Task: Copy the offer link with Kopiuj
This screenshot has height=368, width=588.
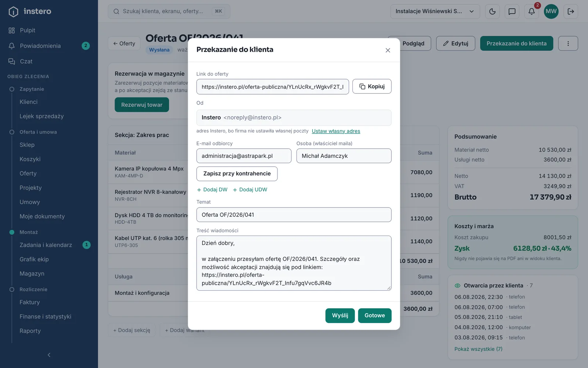Action: pos(372,86)
